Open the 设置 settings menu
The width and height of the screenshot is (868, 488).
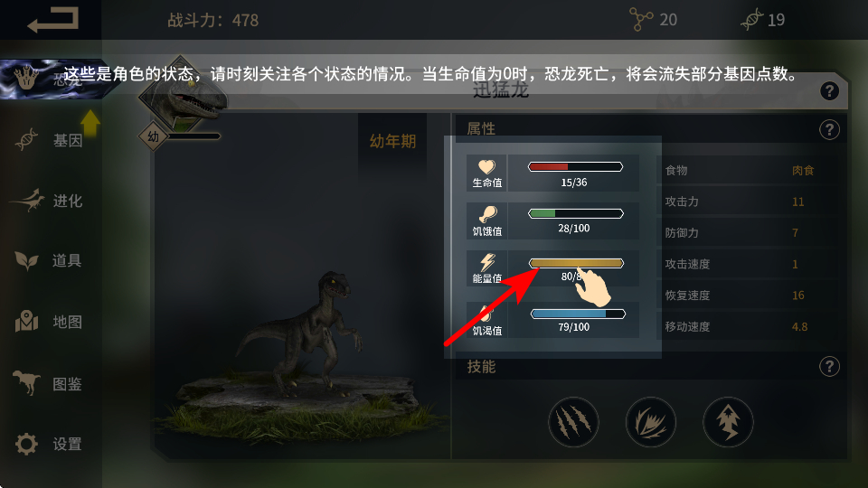(50, 444)
